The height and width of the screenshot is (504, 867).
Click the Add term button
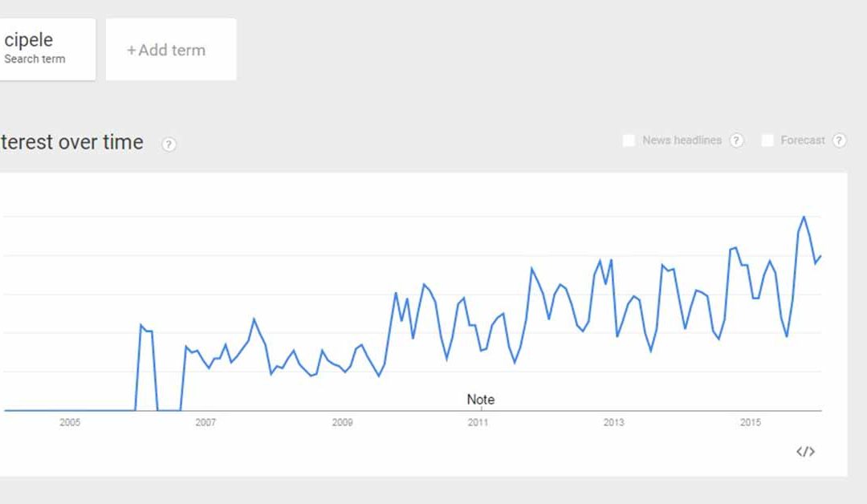(x=170, y=50)
